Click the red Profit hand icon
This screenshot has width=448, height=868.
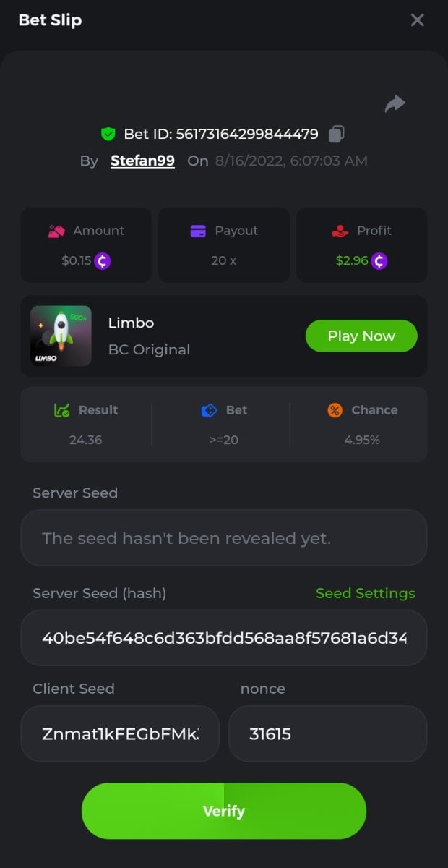pyautogui.click(x=340, y=231)
